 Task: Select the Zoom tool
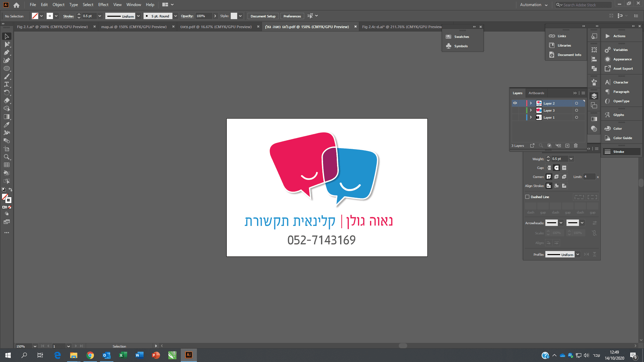[x=6, y=157]
